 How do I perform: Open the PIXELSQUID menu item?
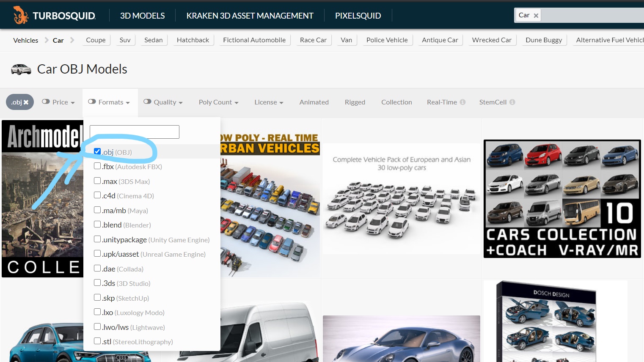tap(358, 16)
